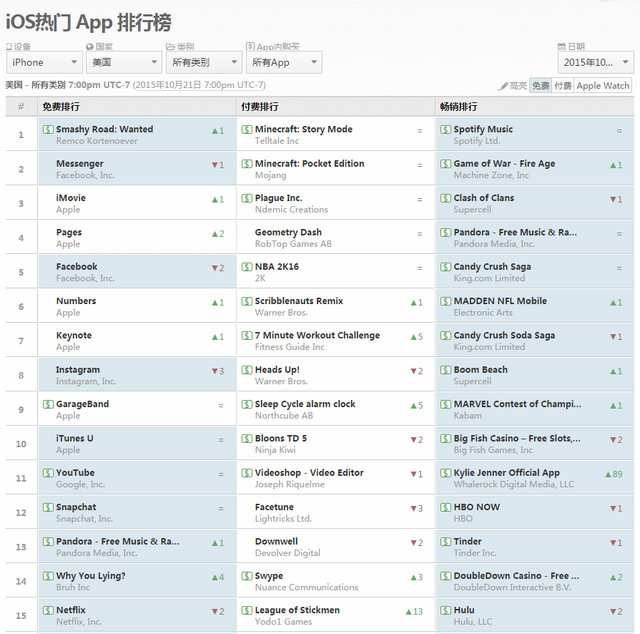The image size is (640, 634).
Task: Open the Facetune app link
Action: (x=274, y=507)
